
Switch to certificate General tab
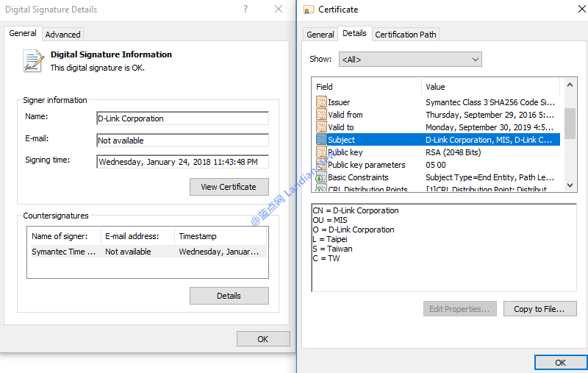point(320,35)
